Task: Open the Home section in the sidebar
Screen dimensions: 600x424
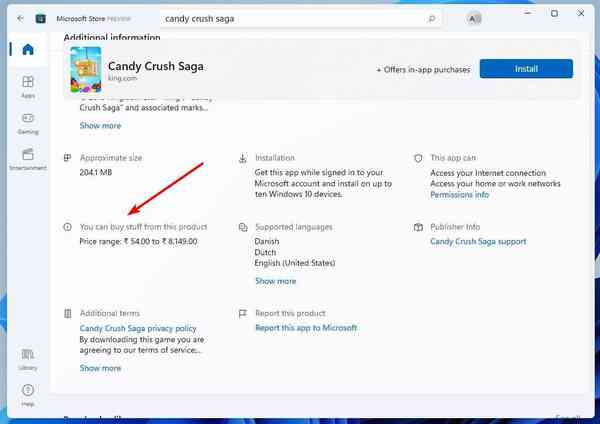Action: click(x=28, y=49)
